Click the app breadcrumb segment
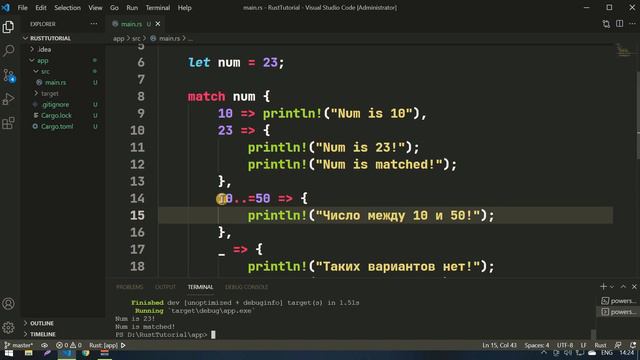Image resolution: width=640 pixels, height=360 pixels. pos(118,38)
